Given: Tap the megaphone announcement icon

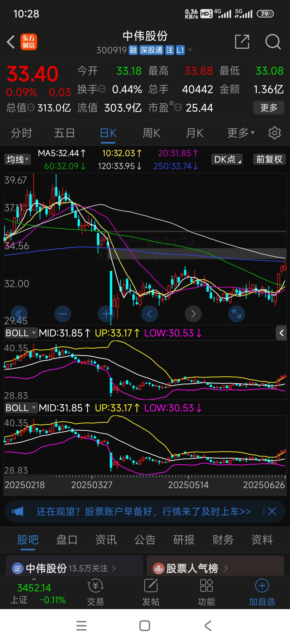Looking at the screenshot, I should click(18, 511).
